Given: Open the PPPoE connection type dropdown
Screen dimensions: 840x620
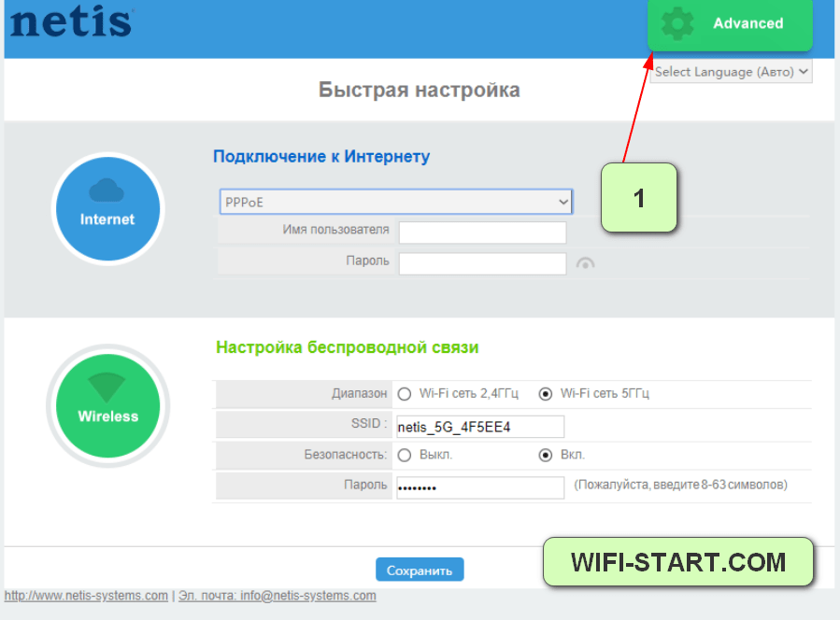Looking at the screenshot, I should pyautogui.click(x=396, y=202).
